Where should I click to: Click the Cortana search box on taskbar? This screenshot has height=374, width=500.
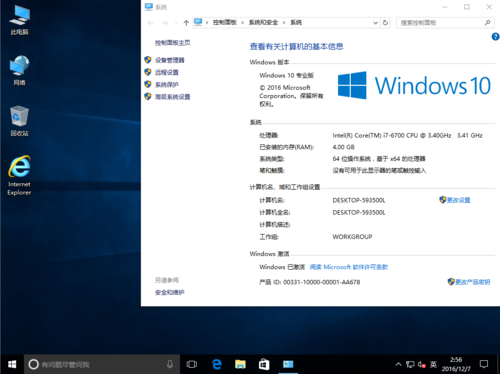(x=102, y=364)
